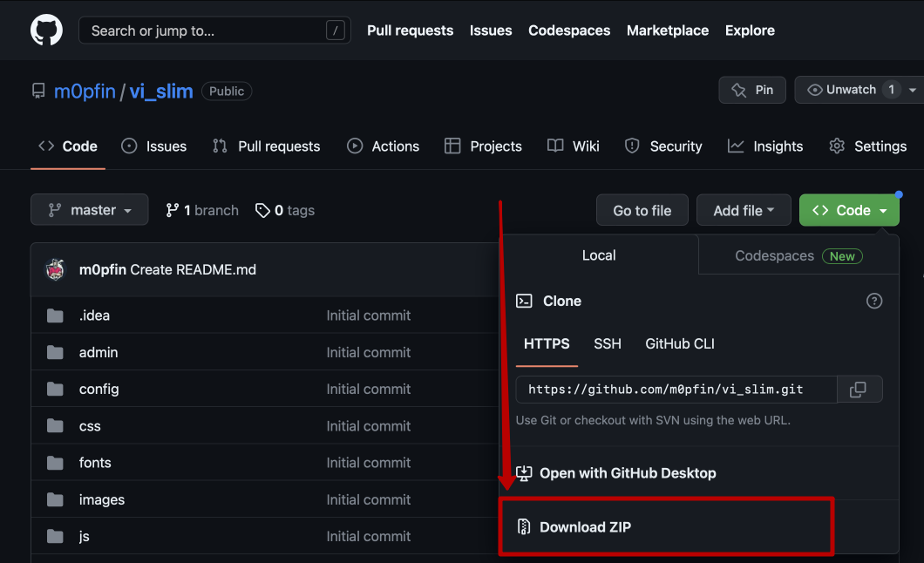
Task: Click the folder icon for css
Action: [x=56, y=426]
